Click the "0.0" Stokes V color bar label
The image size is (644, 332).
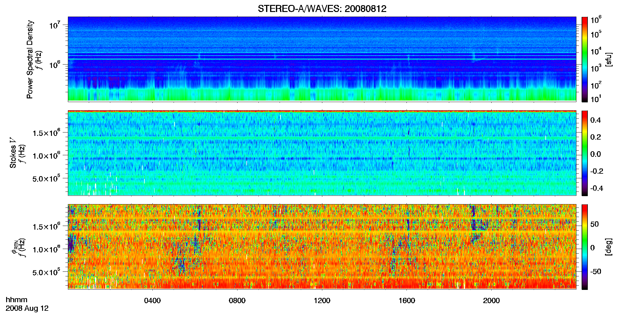[x=595, y=154]
